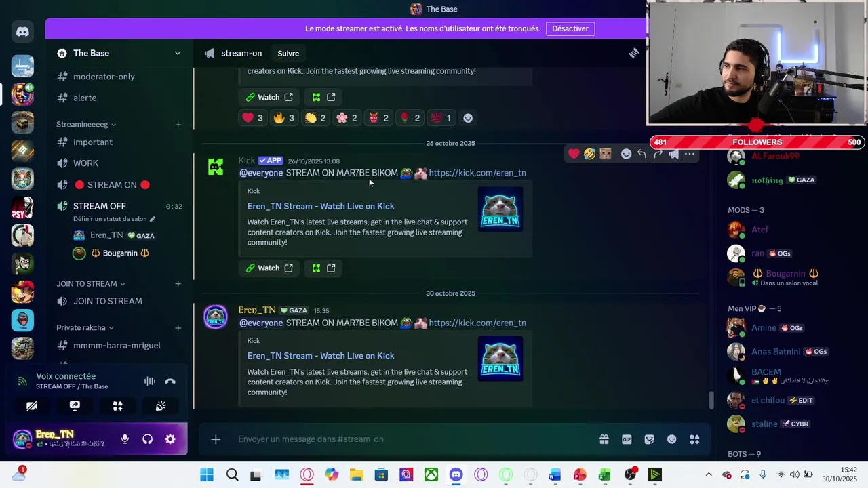Toggle the cherry blossom reaction
This screenshot has width=868, height=488.
pyautogui.click(x=347, y=118)
